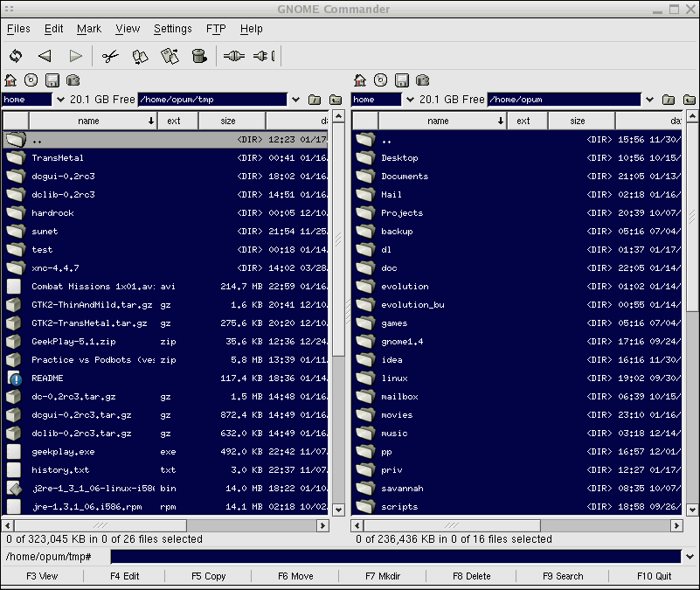Image resolution: width=700 pixels, height=590 pixels.
Task: Open the CD-ROM device in left pane
Action: coord(31,80)
